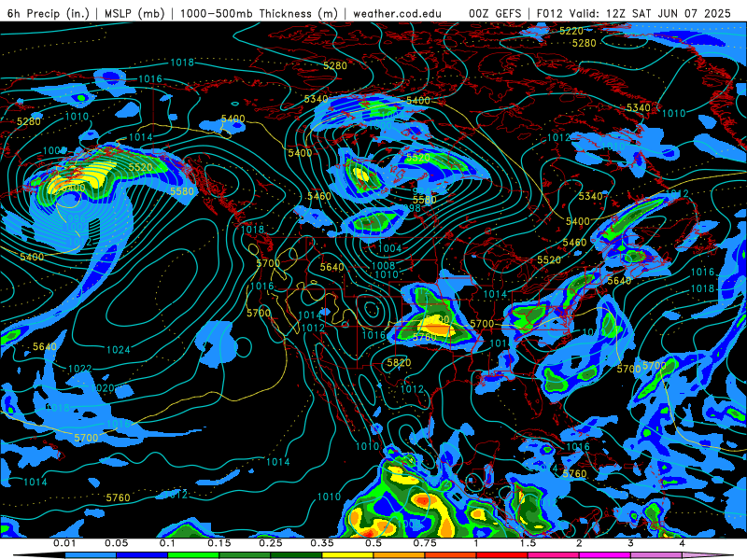Click the 5820 thickness contour label
747x560 pixels.
(399, 363)
